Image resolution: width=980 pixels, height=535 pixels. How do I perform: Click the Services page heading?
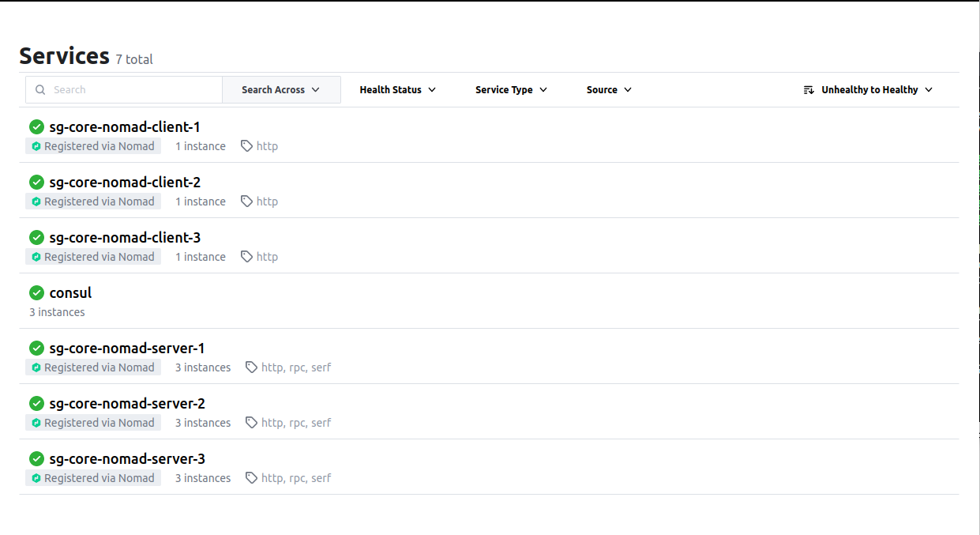[64, 56]
